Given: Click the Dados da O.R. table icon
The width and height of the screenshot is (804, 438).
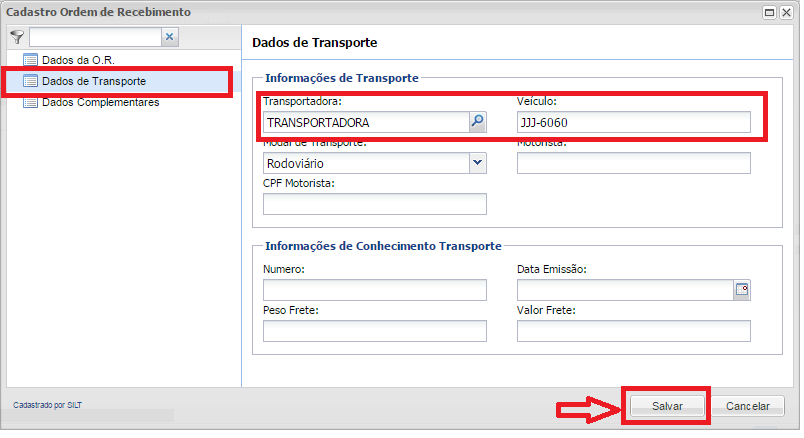Looking at the screenshot, I should pos(30,60).
